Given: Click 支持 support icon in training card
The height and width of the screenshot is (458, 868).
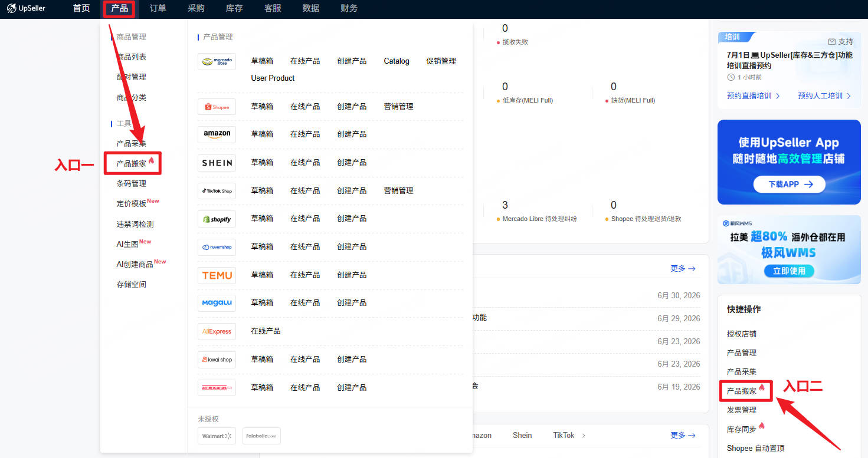Looking at the screenshot, I should coord(832,42).
